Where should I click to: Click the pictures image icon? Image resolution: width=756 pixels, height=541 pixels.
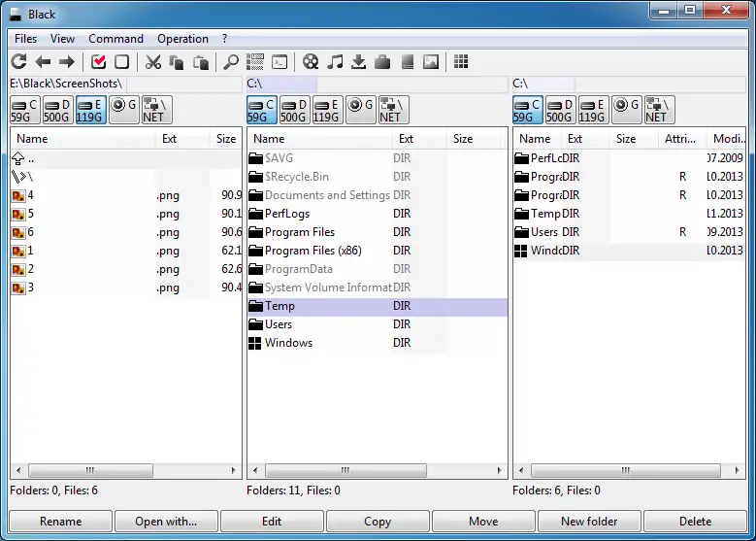tap(431, 62)
